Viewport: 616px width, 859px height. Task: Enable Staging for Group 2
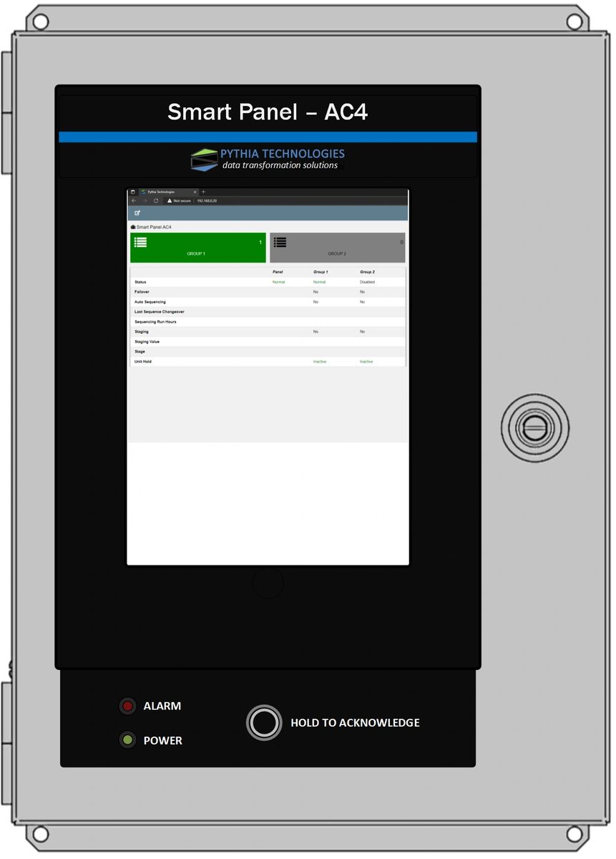(x=362, y=331)
